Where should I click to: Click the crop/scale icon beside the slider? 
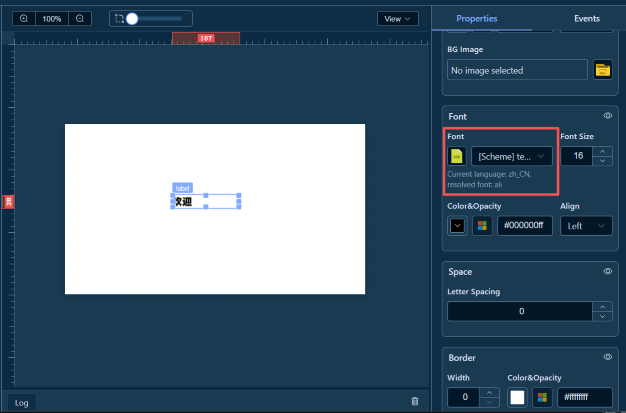click(x=118, y=19)
